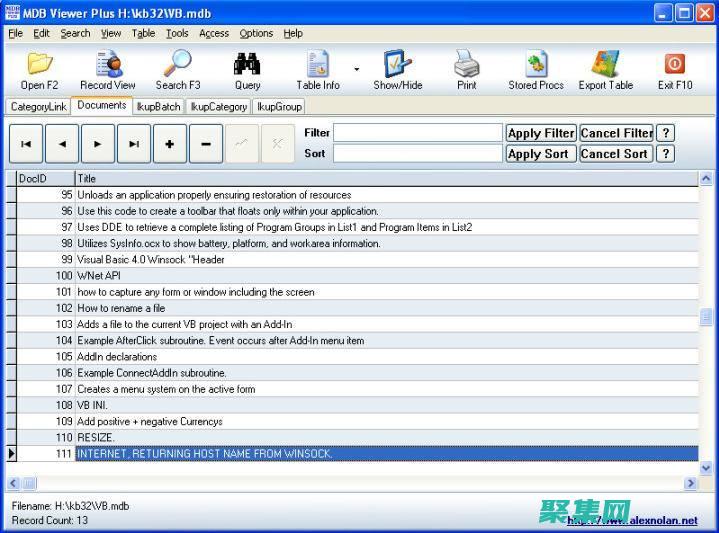This screenshot has width=719, height=533.
Task: Click the Print toolbar icon
Action: 467,65
